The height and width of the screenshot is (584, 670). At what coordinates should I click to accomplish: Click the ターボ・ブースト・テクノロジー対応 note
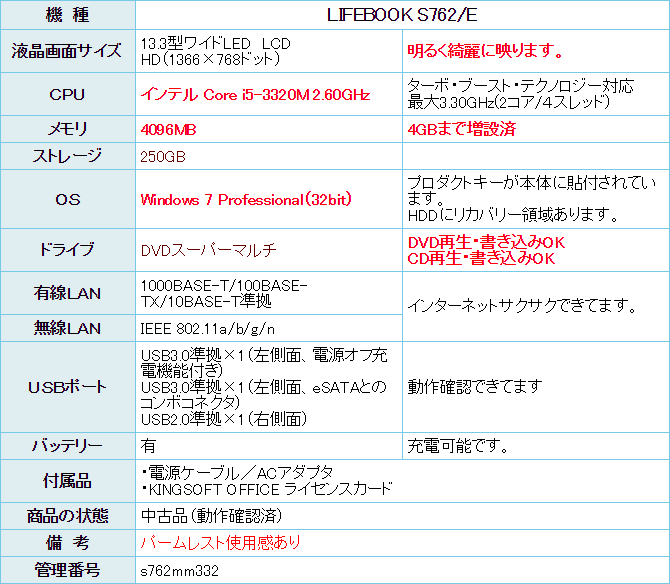520,86
